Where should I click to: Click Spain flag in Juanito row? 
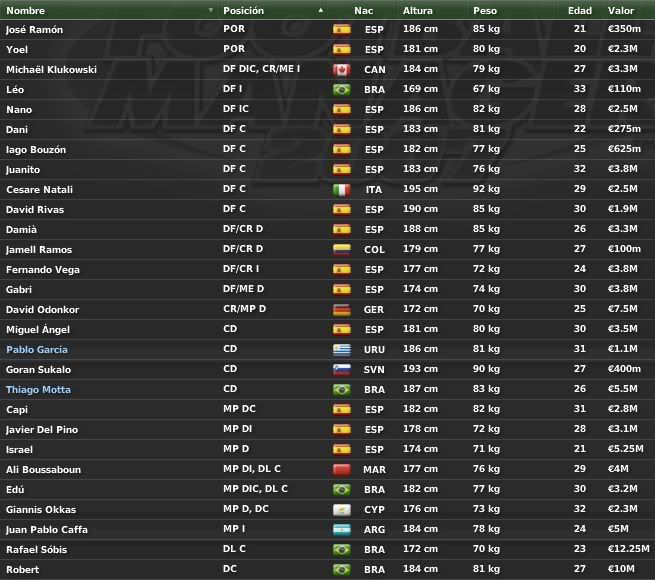pos(342,170)
